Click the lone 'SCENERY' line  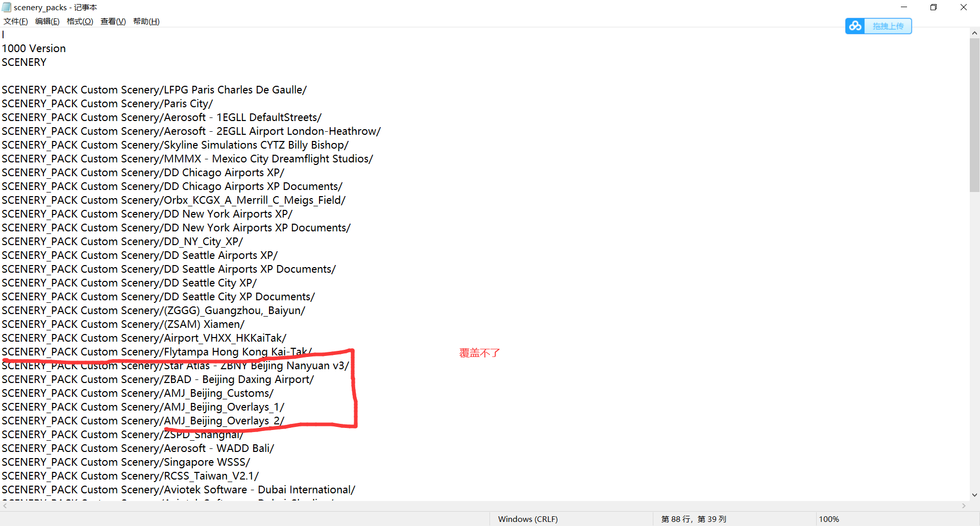coord(24,62)
